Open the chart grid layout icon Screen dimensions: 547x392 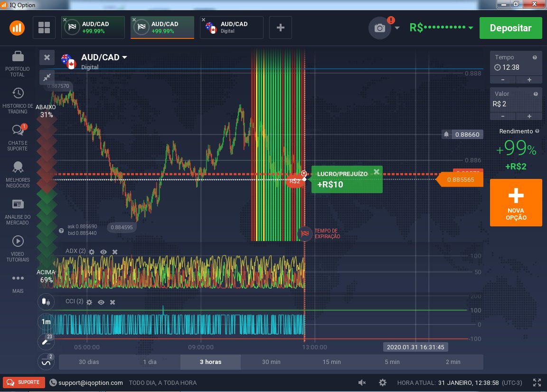pos(44,28)
